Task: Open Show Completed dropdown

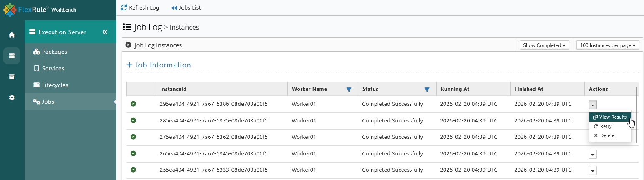Action: point(544,45)
